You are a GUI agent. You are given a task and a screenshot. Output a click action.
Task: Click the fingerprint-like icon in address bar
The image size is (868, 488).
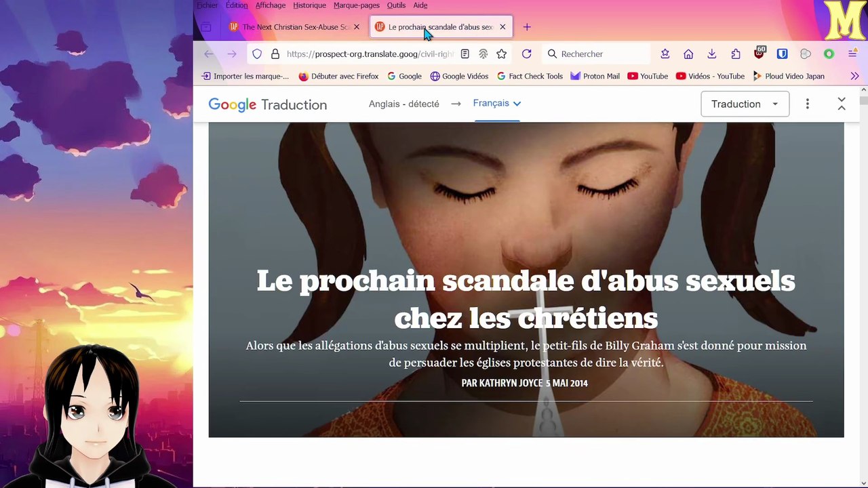point(484,54)
